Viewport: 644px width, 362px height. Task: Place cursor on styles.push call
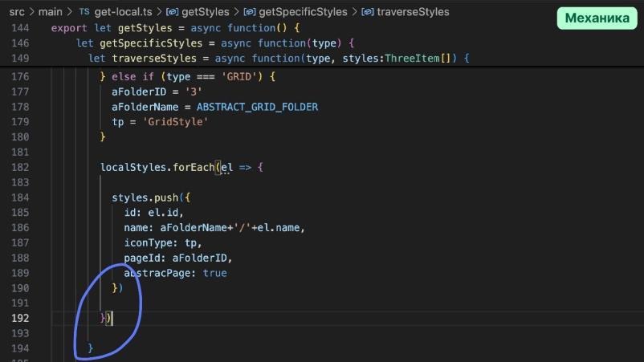(x=145, y=197)
